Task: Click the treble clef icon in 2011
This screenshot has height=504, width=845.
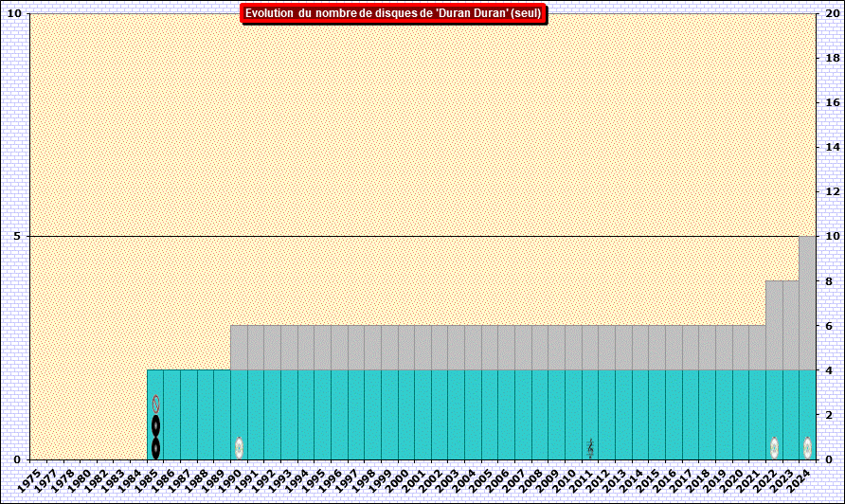Action: click(x=590, y=448)
